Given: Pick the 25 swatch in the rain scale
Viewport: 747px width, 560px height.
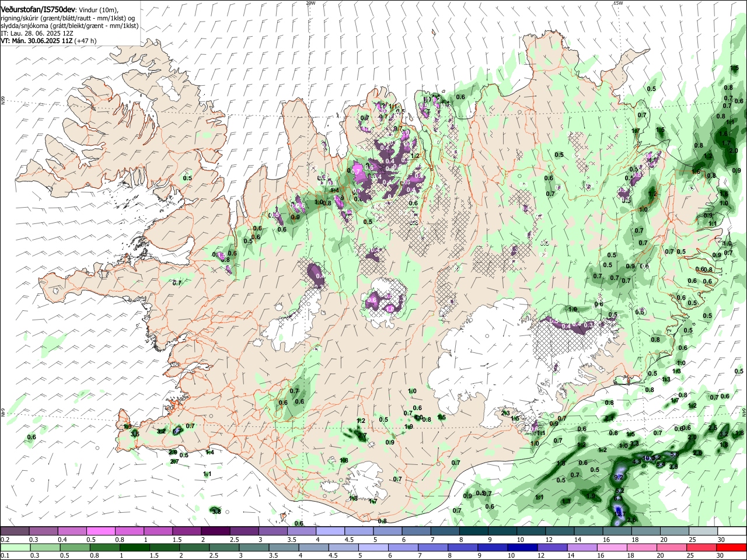Looking at the screenshot, I should (702, 547).
